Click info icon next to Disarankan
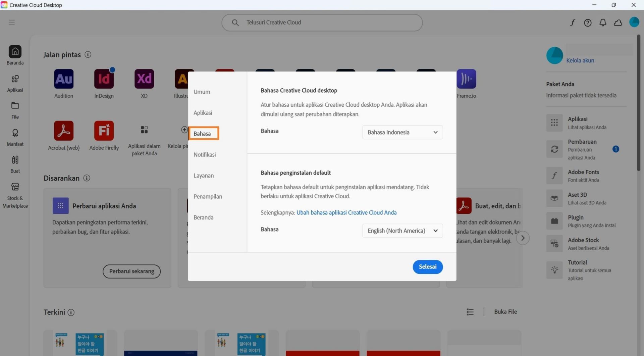The image size is (644, 356). pyautogui.click(x=87, y=178)
